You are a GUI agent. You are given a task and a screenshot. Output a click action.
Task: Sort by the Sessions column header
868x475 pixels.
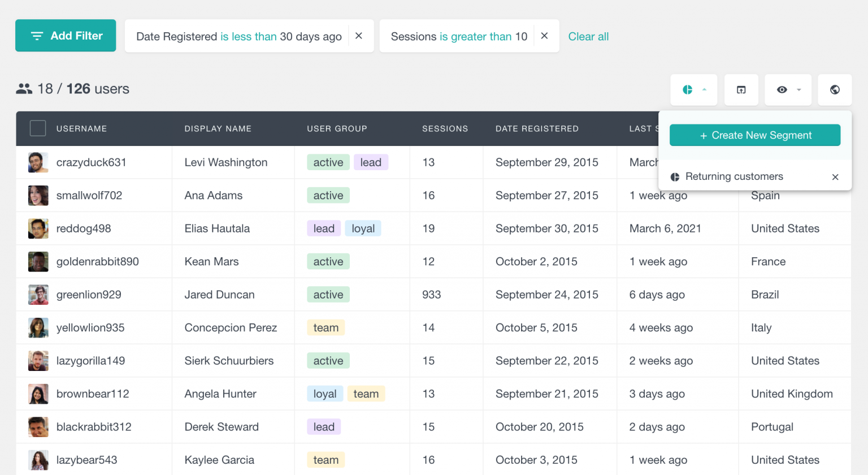pos(445,128)
